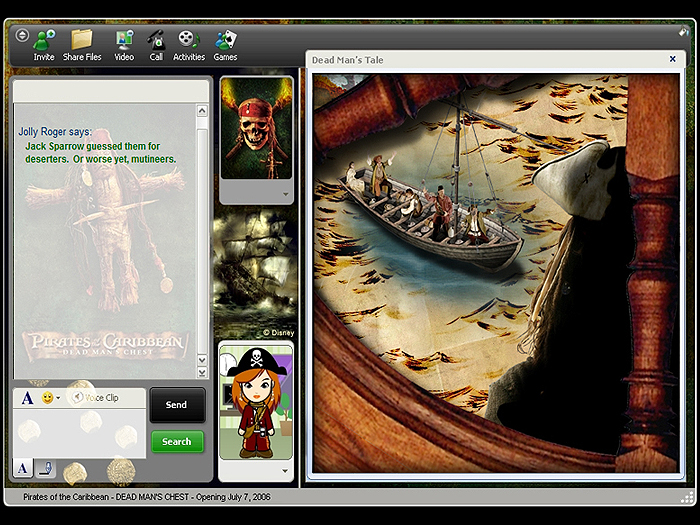Click the 'Jolly Roger says:' message header
Image resolution: width=700 pixels, height=525 pixels.
pyautogui.click(x=55, y=132)
